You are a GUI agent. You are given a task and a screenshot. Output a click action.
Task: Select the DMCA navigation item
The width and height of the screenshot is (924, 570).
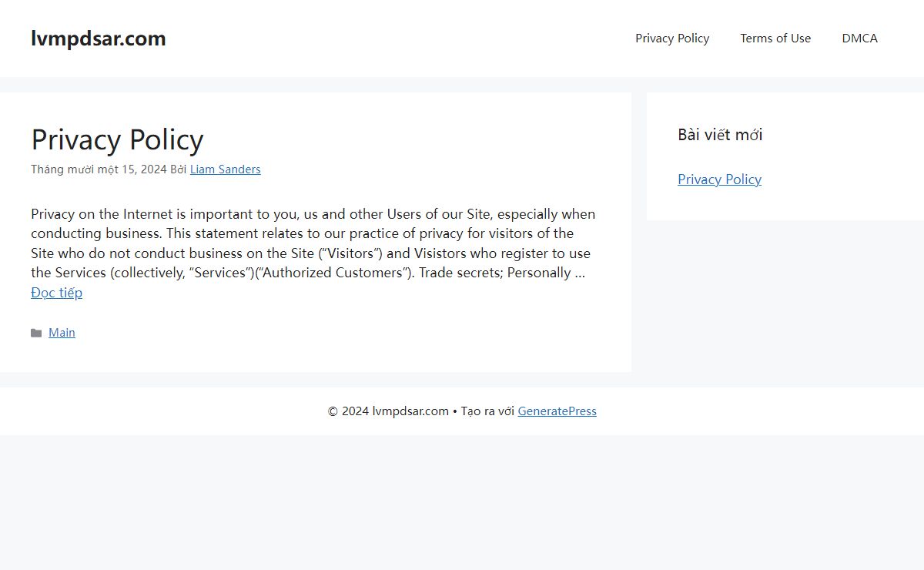point(859,39)
